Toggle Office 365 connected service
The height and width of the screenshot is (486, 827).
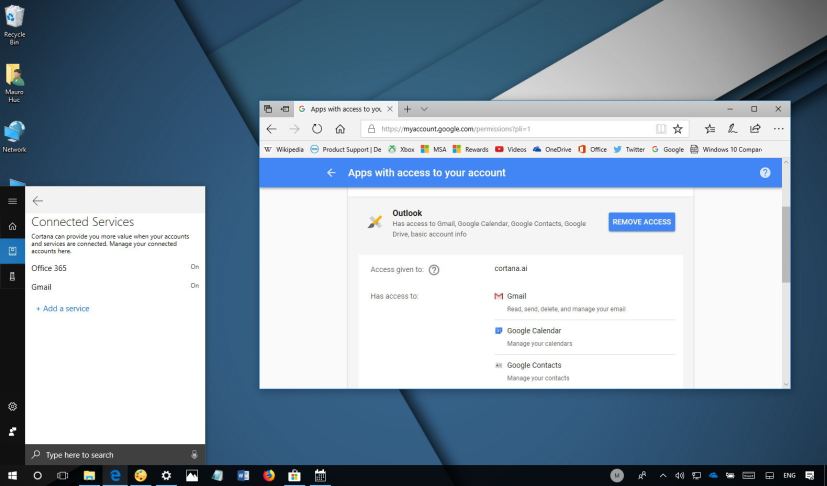click(x=115, y=268)
